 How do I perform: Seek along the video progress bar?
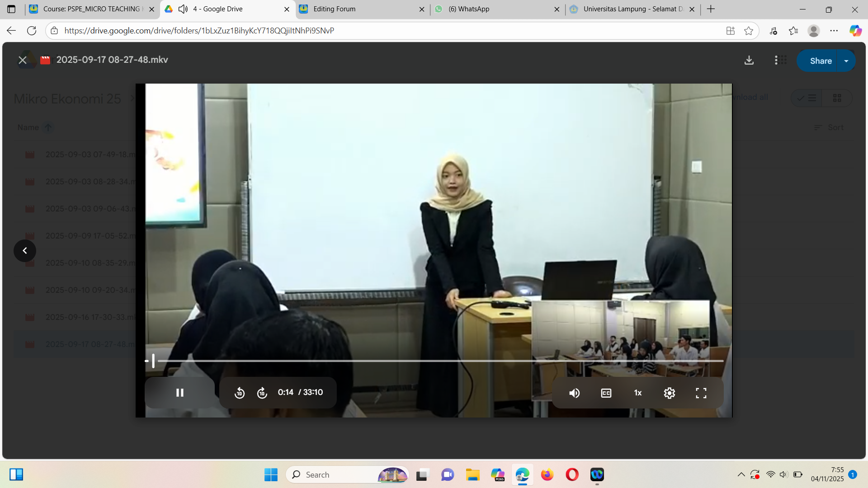coord(434,361)
